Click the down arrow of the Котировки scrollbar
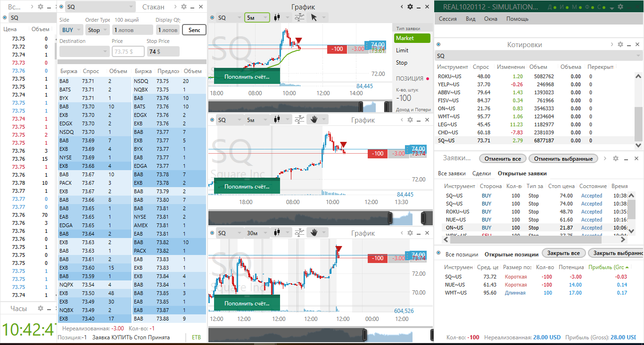The image size is (644, 345). click(638, 145)
